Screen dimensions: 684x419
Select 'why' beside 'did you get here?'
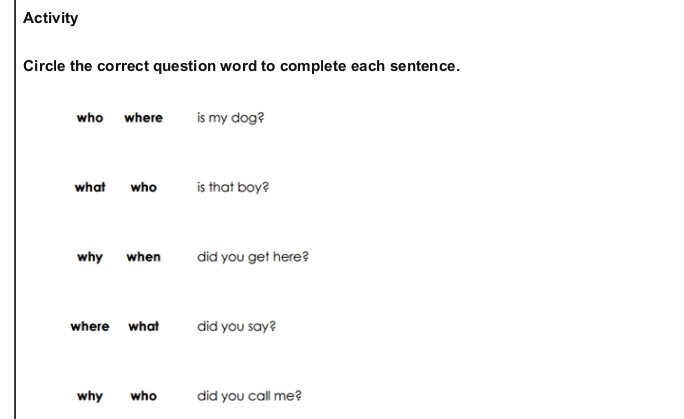90,257
